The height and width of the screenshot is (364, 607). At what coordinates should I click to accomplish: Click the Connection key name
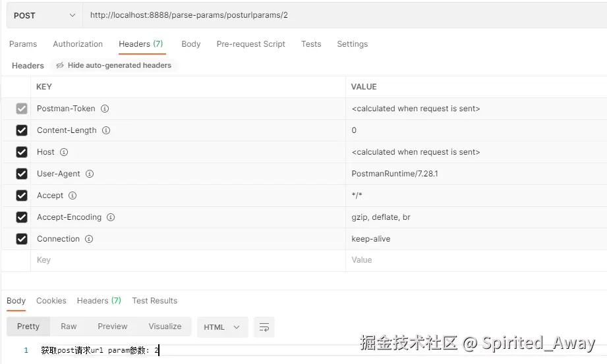tap(59, 239)
